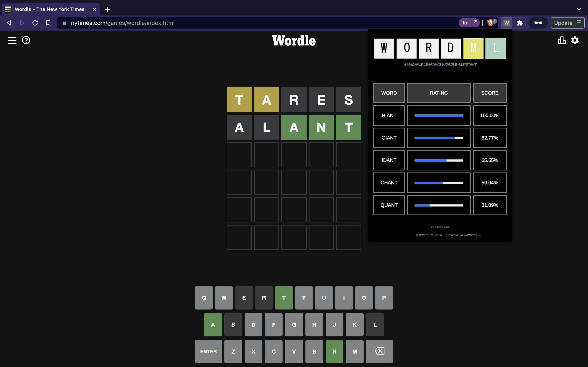The height and width of the screenshot is (367, 588).
Task: Open Wordle settings gear icon
Action: (x=575, y=40)
